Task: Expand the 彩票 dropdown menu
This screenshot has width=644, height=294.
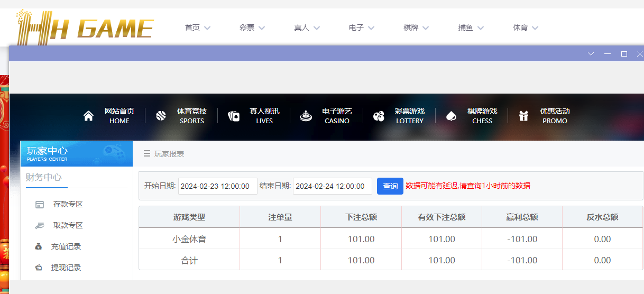Action: tap(252, 27)
